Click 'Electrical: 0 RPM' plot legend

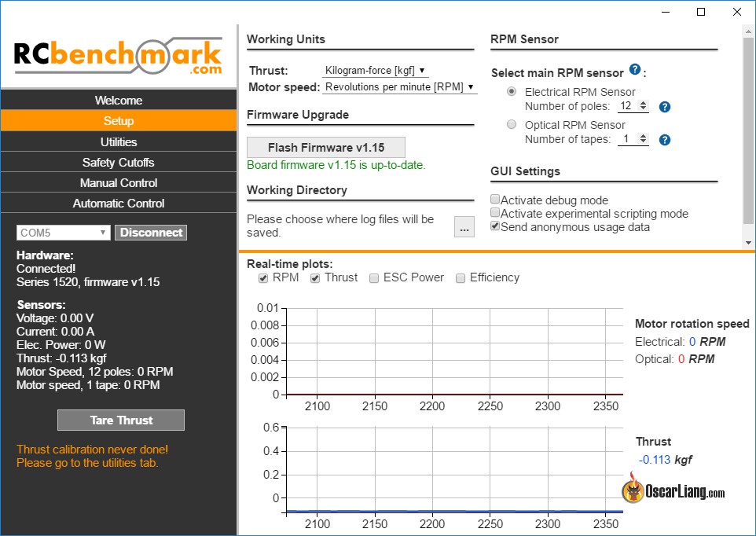tap(681, 342)
